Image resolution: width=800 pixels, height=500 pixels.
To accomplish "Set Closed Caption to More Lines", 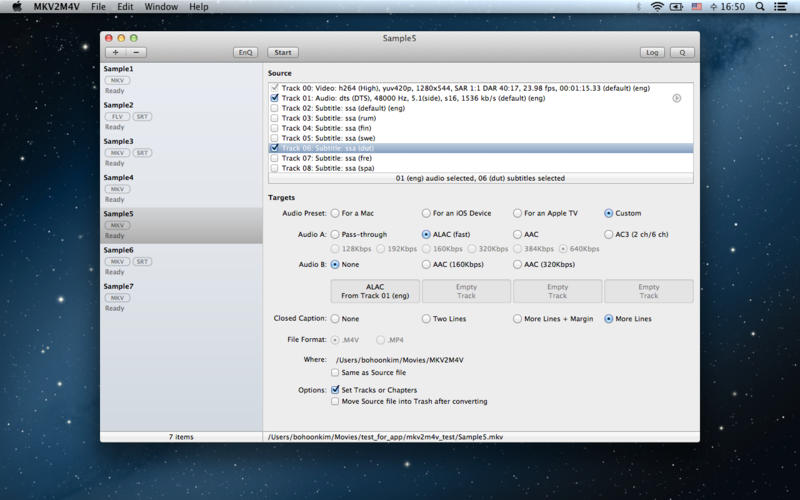I will coord(608,318).
